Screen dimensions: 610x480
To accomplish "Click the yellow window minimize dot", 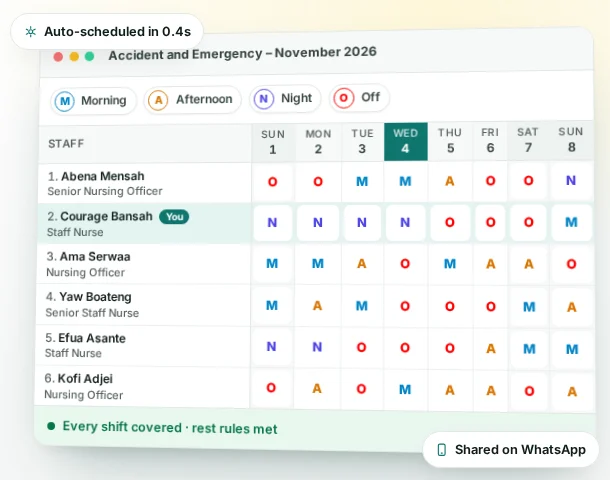I will (74, 57).
